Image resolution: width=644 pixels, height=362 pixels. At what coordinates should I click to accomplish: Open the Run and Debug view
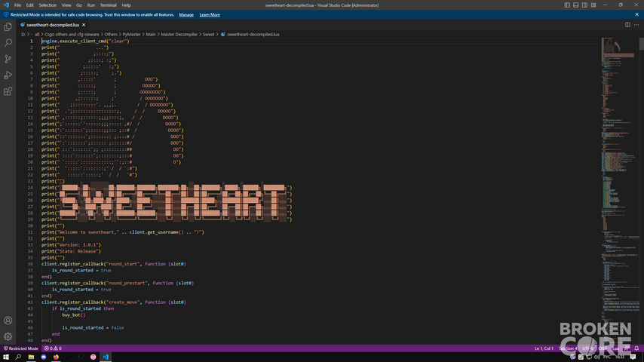(x=8, y=75)
